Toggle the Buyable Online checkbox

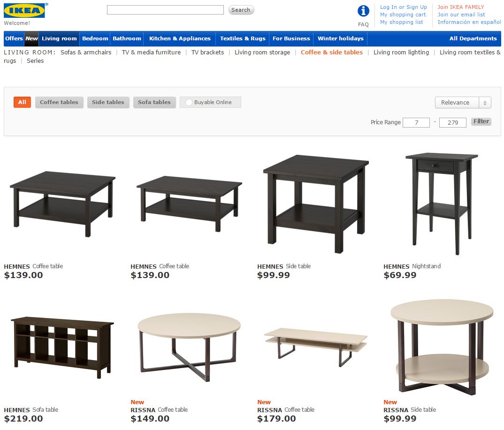click(189, 102)
